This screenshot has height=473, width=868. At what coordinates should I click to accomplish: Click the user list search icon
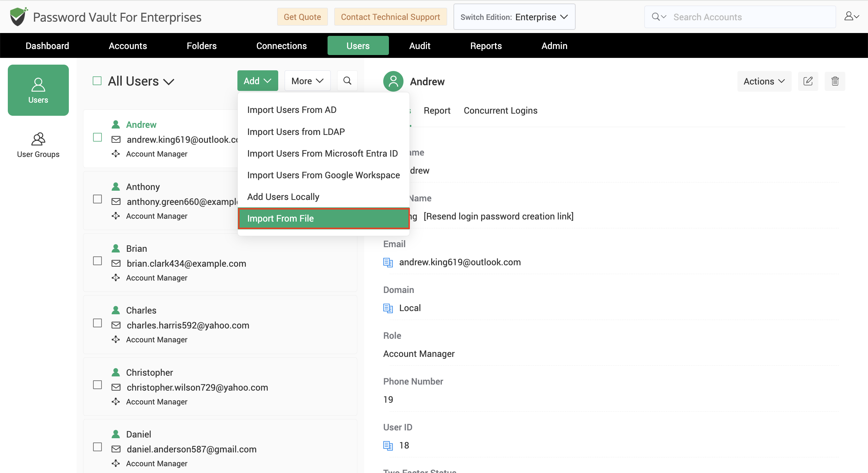tap(347, 81)
